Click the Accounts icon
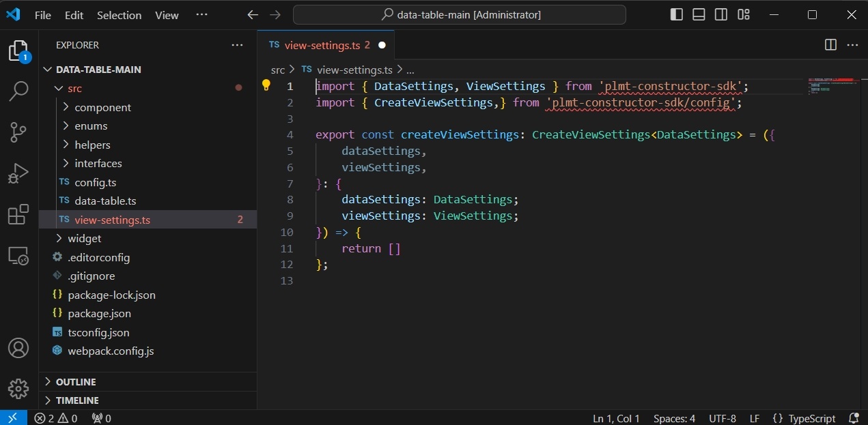This screenshot has height=425, width=868. 18,348
